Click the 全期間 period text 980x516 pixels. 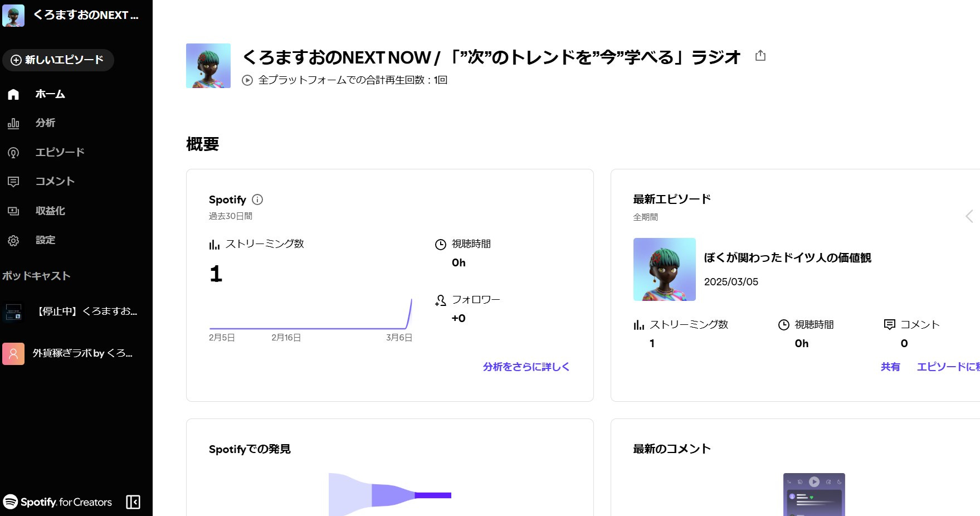646,217
